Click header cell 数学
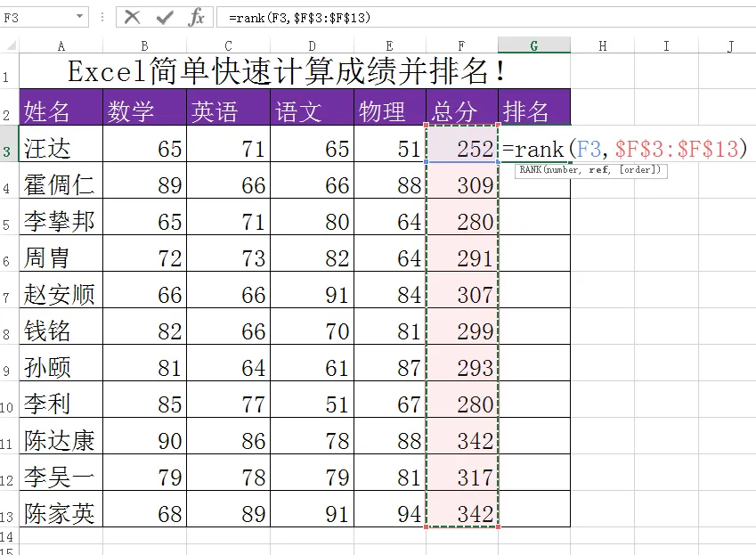Viewport: 756px width, 555px height. click(144, 107)
